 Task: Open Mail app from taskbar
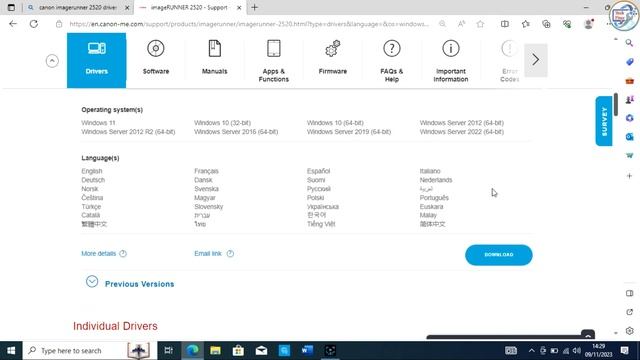coord(261,351)
